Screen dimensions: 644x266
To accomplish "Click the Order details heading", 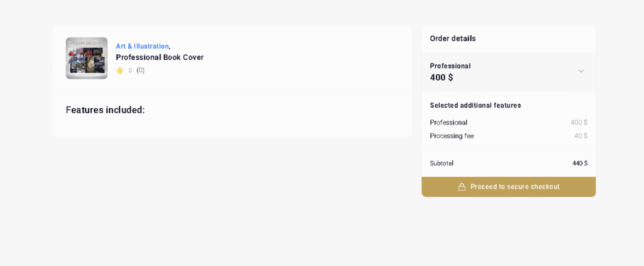I will (x=453, y=38).
